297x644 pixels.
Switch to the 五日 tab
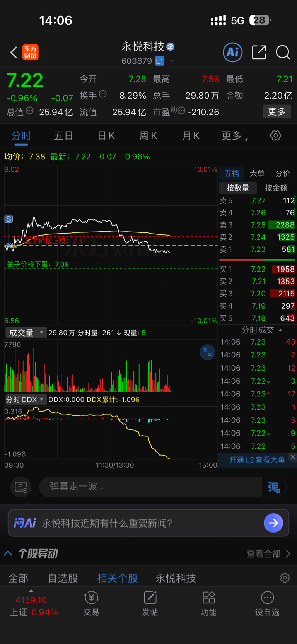63,136
